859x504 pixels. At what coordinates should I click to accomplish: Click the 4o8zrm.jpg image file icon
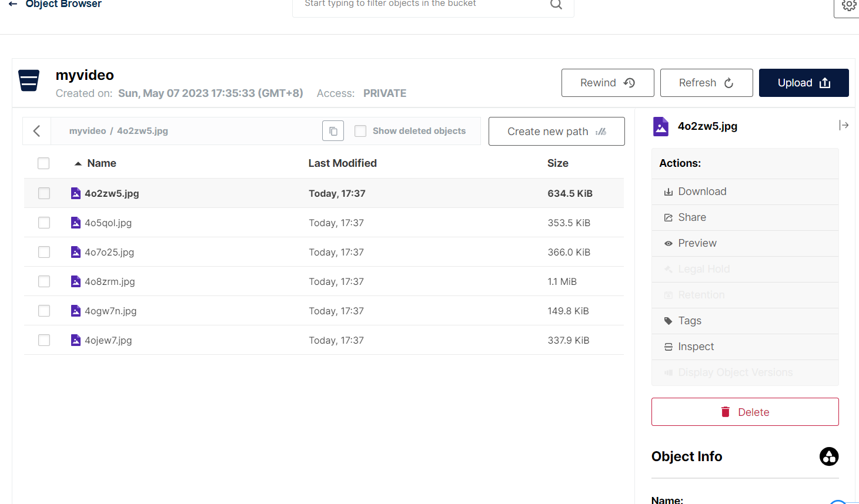[76, 281]
